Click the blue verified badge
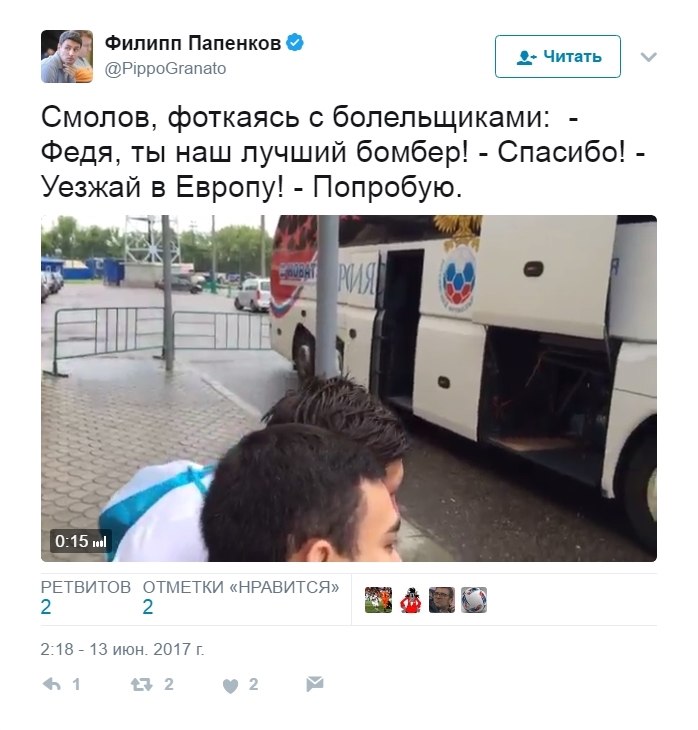This screenshot has width=698, height=730. (x=294, y=43)
